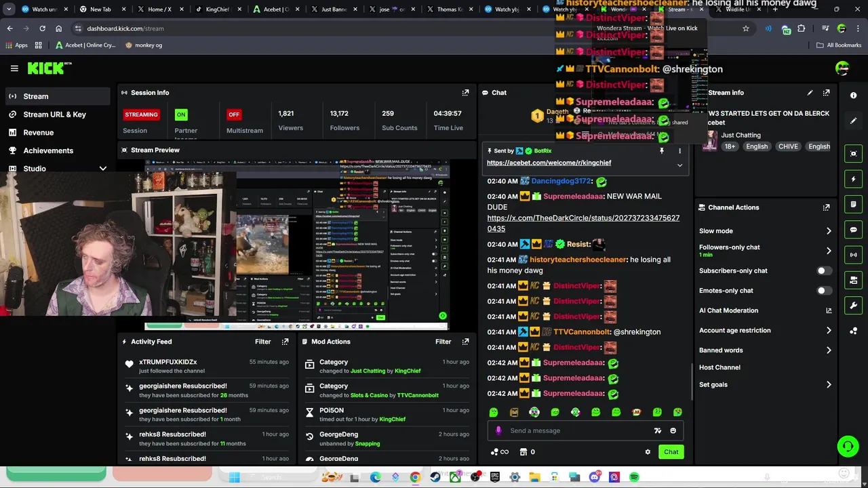Click username historyteachershoecleaner in chat
This screenshot has width=868, height=488.
[x=578, y=260]
